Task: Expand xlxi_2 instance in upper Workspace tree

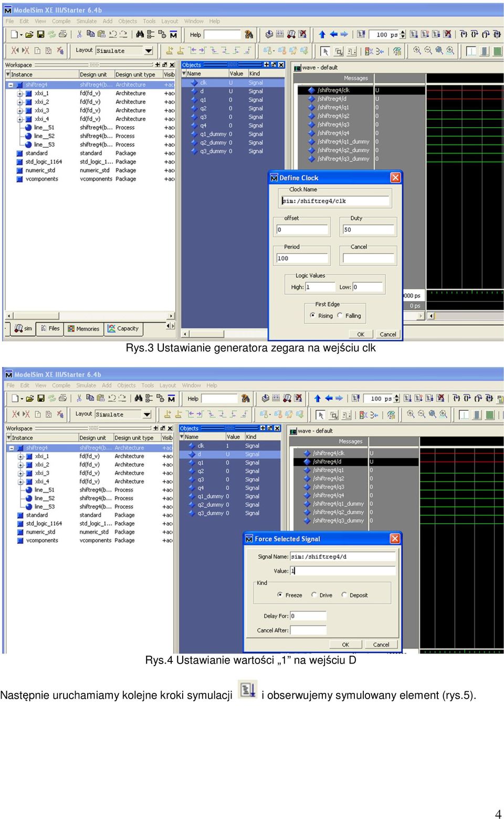Action: (x=20, y=102)
